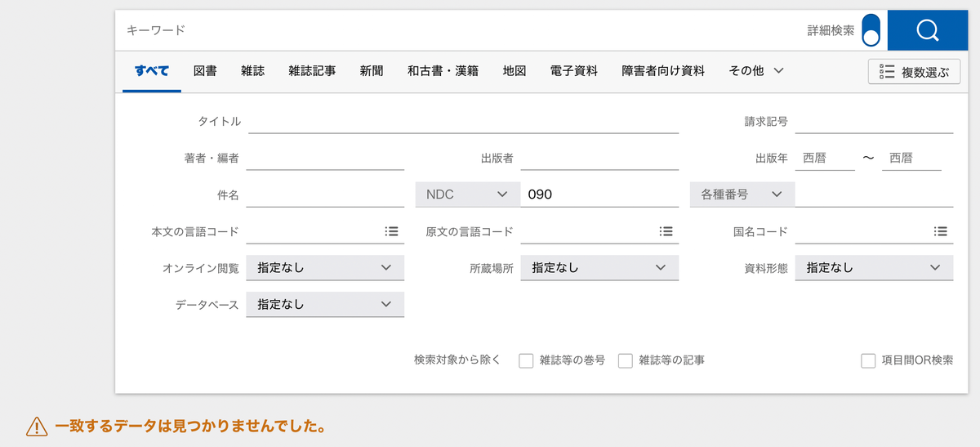The image size is (980, 447).
Task: Focus the タイトル input field
Action: [x=463, y=121]
